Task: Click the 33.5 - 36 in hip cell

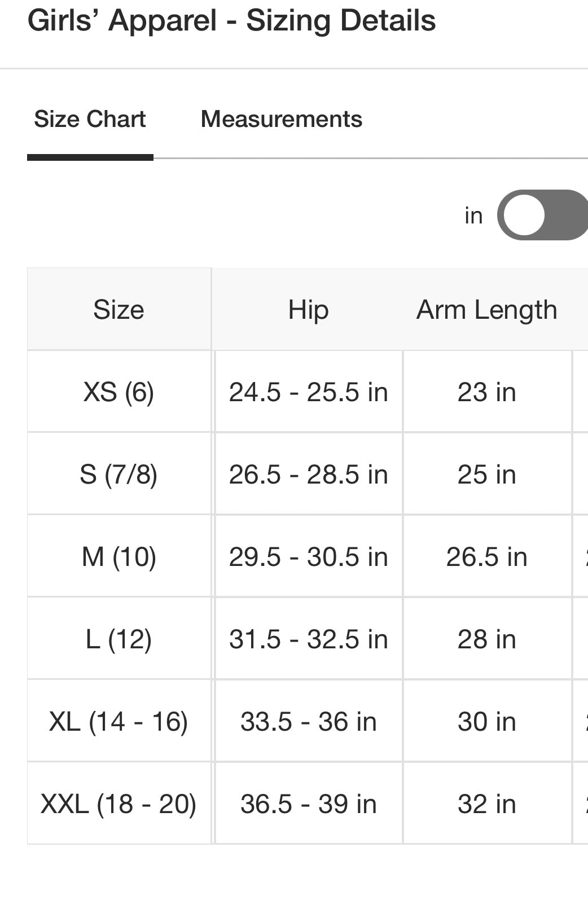Action: (308, 722)
